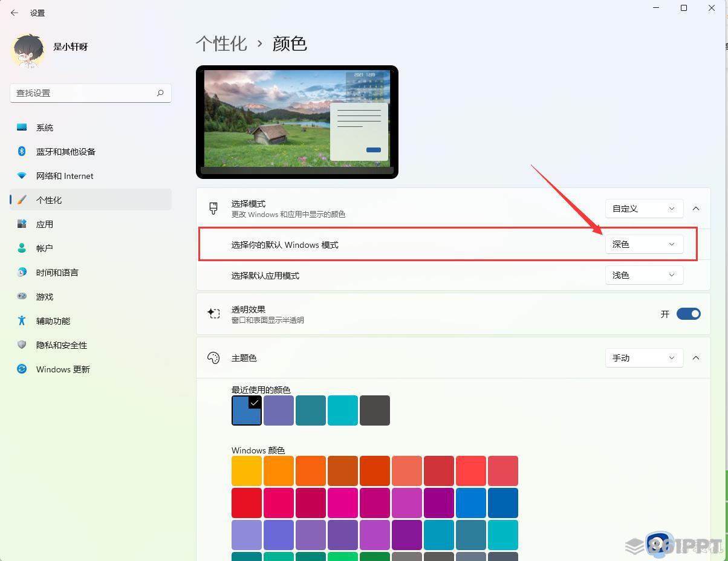Open 时间和语言 settings
Image resolution: width=728 pixels, height=561 pixels.
pos(91,273)
